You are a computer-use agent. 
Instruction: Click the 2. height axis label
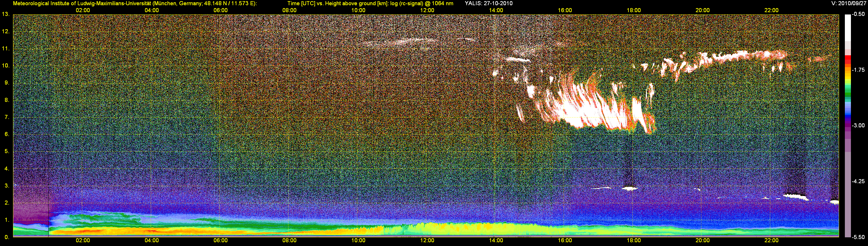pos(7,203)
